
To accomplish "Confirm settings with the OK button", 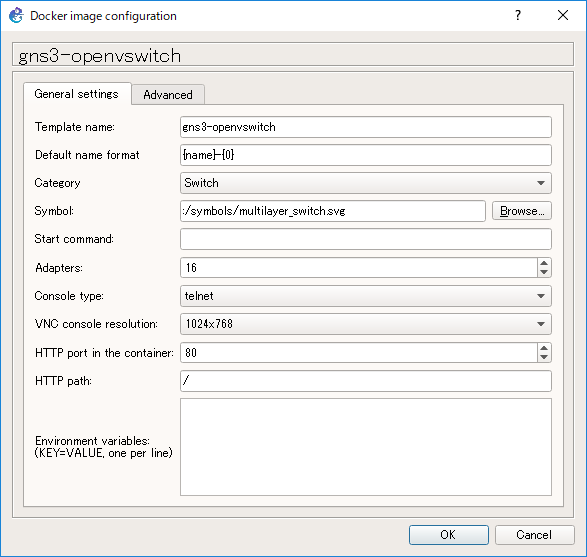I will click(448, 535).
